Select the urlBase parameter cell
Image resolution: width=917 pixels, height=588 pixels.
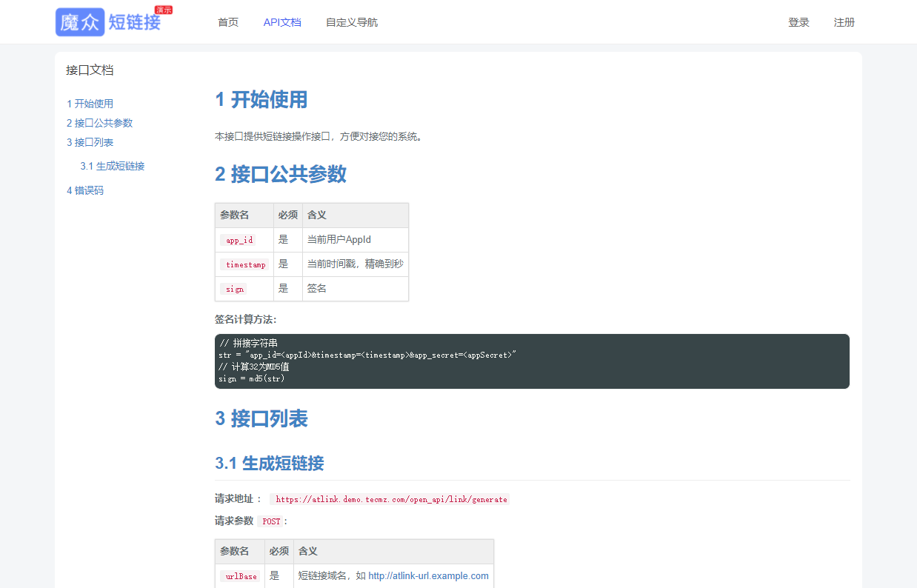241,575
